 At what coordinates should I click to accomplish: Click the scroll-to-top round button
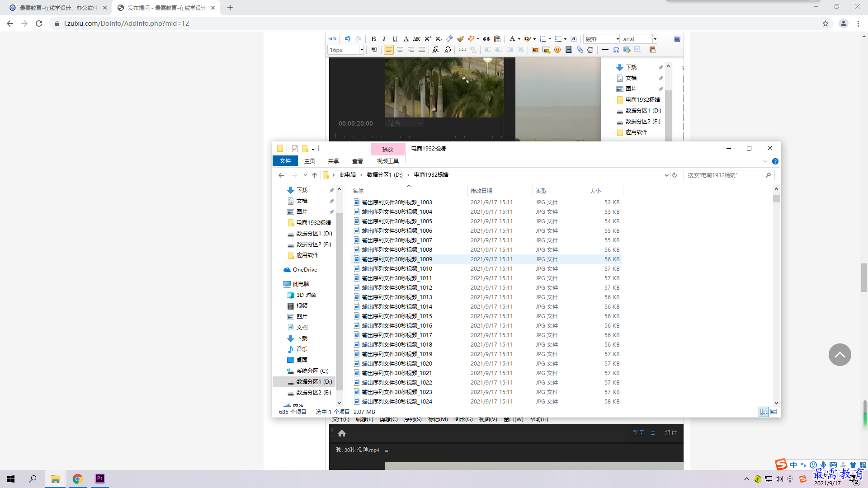[840, 355]
